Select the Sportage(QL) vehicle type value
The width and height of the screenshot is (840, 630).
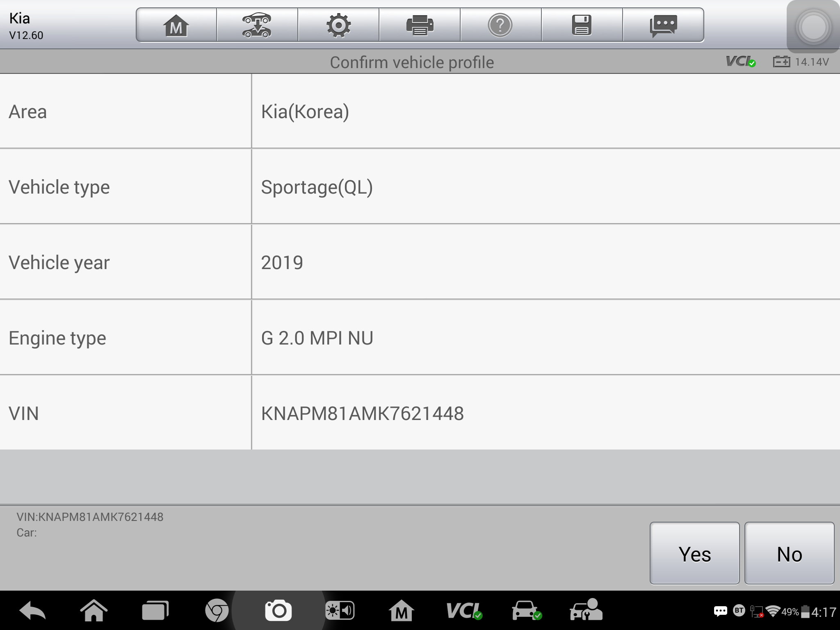click(x=317, y=187)
